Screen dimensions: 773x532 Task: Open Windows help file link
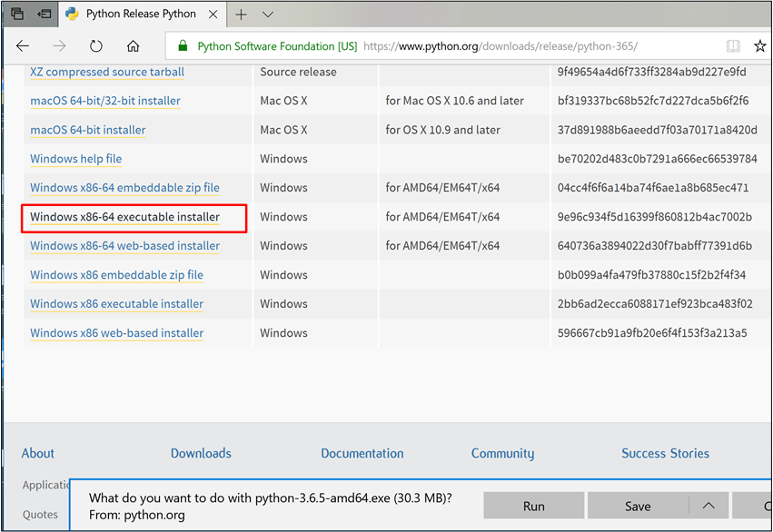tap(76, 159)
